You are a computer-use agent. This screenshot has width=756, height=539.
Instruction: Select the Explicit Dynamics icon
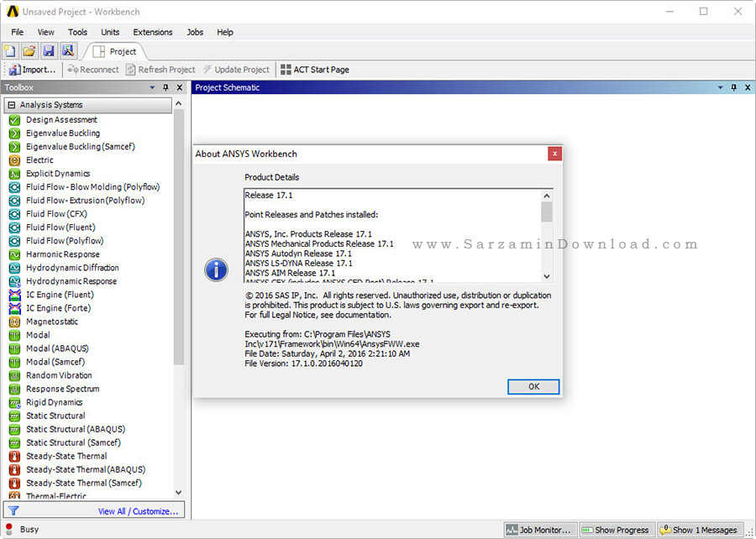[x=14, y=174]
